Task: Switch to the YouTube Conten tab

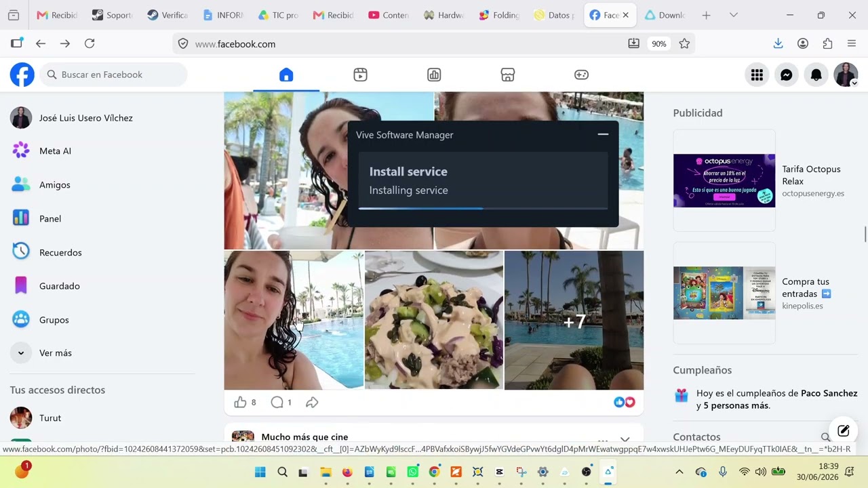Action: click(389, 15)
